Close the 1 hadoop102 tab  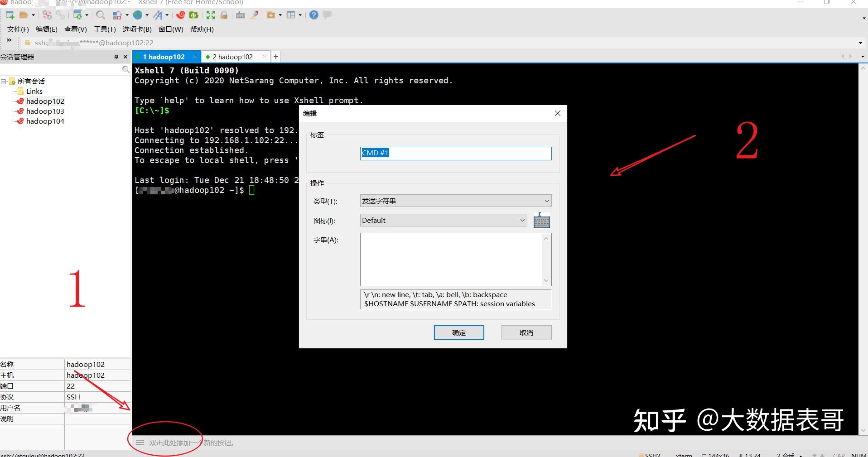[195, 57]
